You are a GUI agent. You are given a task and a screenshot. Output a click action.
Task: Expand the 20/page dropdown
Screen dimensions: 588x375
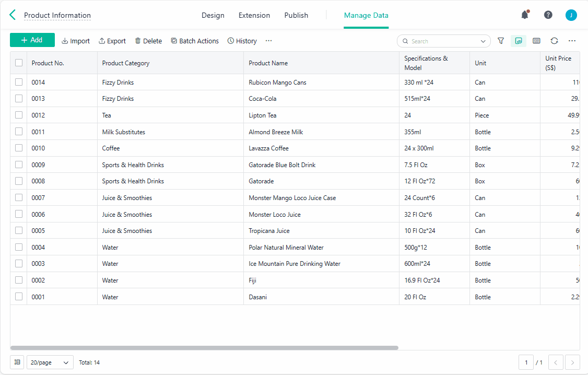coord(50,362)
